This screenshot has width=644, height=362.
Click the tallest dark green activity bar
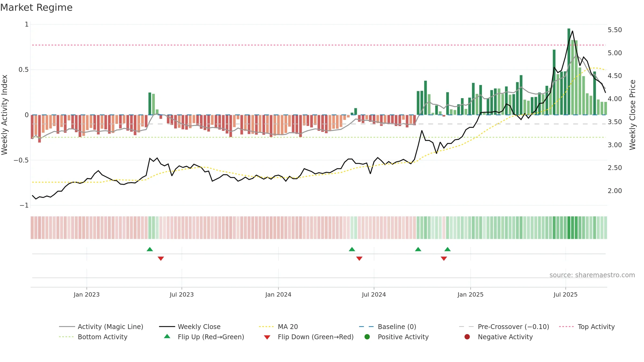569,72
